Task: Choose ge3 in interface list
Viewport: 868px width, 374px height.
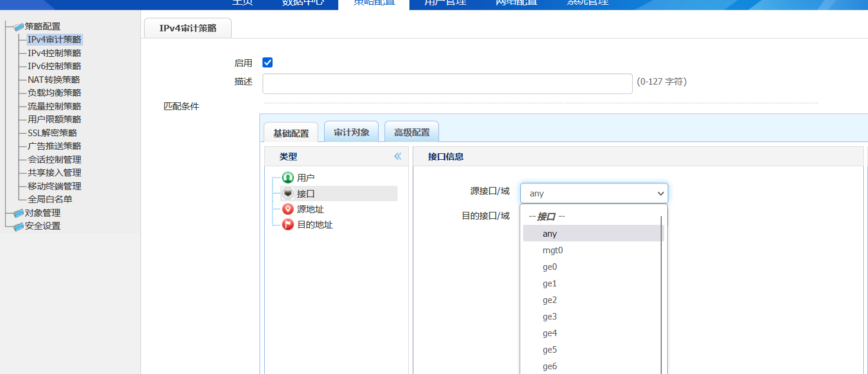Action: (x=593, y=317)
